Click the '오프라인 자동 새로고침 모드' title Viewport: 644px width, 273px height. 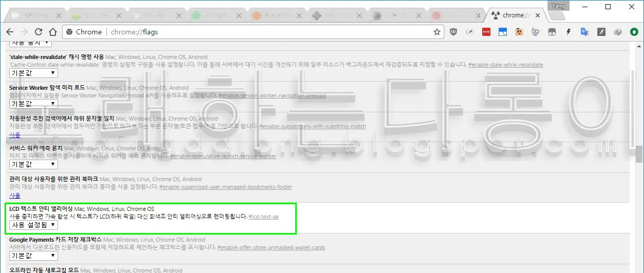pyautogui.click(x=44, y=270)
